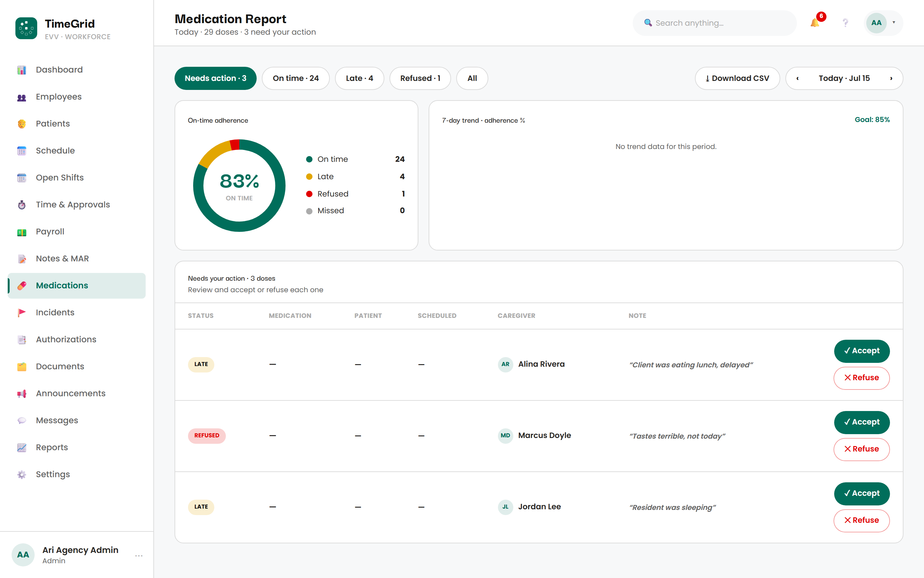The height and width of the screenshot is (578, 924).
Task: Sort by the NOTE column header
Action: coord(637,316)
